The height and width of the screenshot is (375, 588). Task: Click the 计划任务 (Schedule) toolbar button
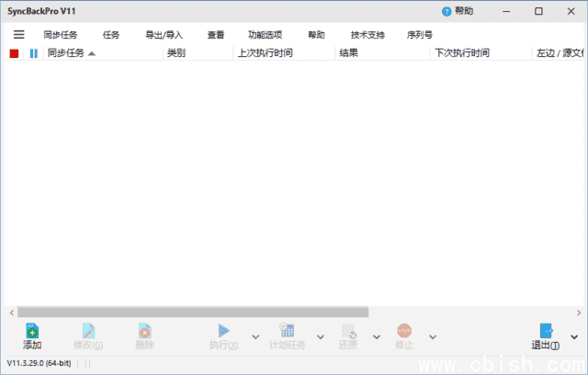288,336
